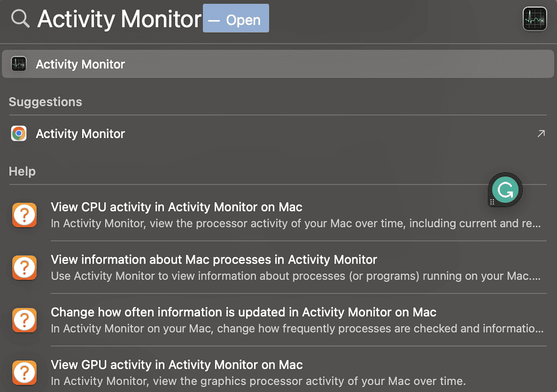Image resolution: width=557 pixels, height=392 pixels.
Task: Click the highlighted '— Open' action text
Action: 236,20
